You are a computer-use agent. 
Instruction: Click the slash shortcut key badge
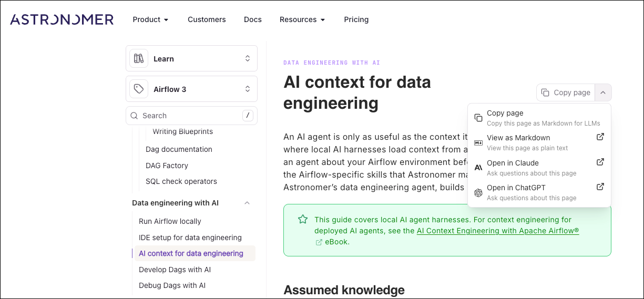[x=248, y=116]
